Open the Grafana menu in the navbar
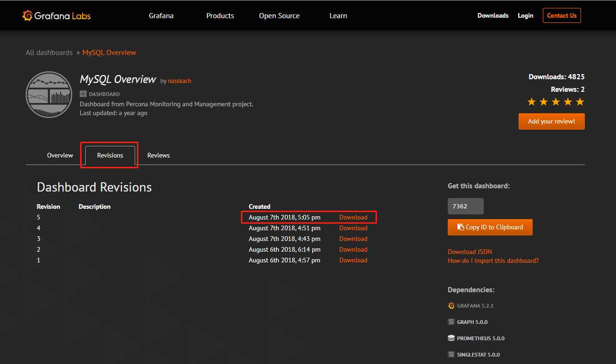Image resolution: width=616 pixels, height=364 pixels. click(x=161, y=15)
